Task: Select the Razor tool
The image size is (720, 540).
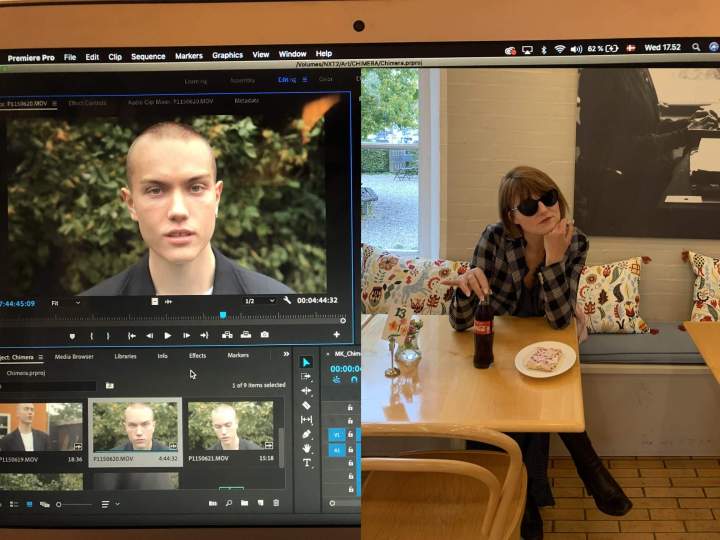Action: point(306,405)
